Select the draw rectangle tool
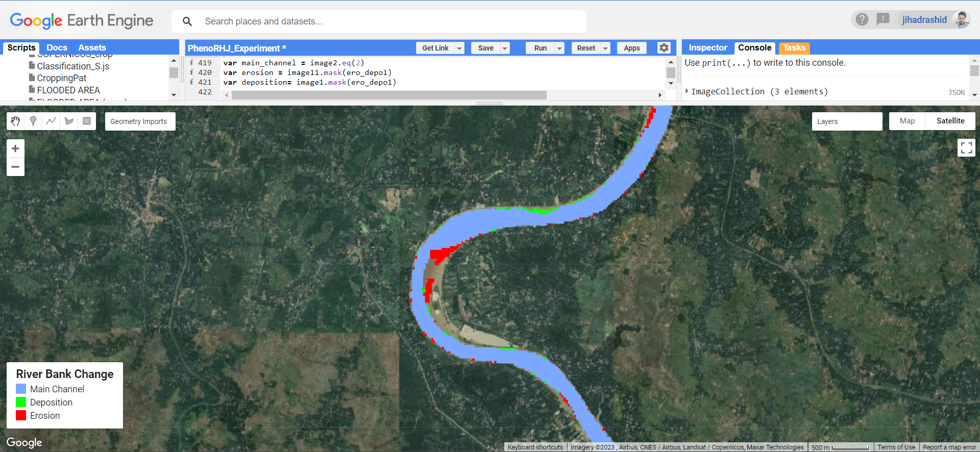The image size is (980, 452). click(x=87, y=121)
